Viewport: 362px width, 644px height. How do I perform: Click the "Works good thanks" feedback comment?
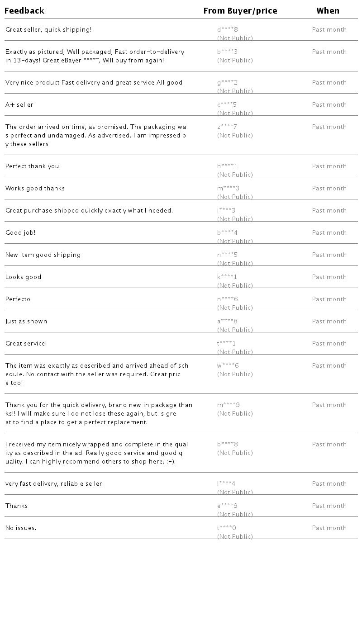(x=35, y=189)
